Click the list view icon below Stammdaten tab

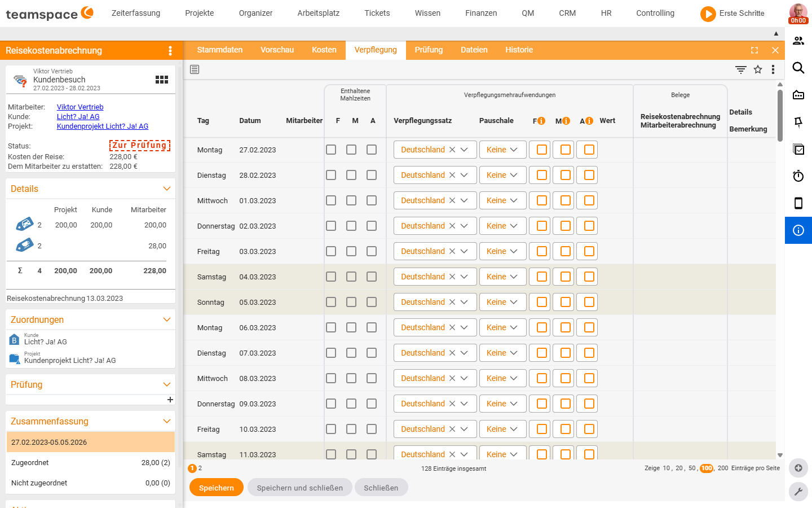coord(195,69)
